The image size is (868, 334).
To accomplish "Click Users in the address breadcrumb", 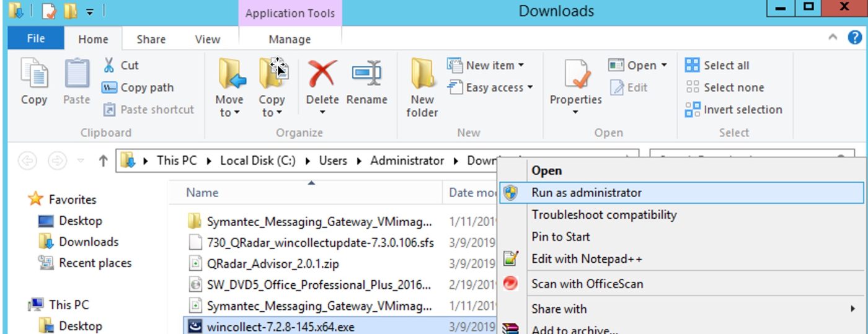I will (x=333, y=160).
